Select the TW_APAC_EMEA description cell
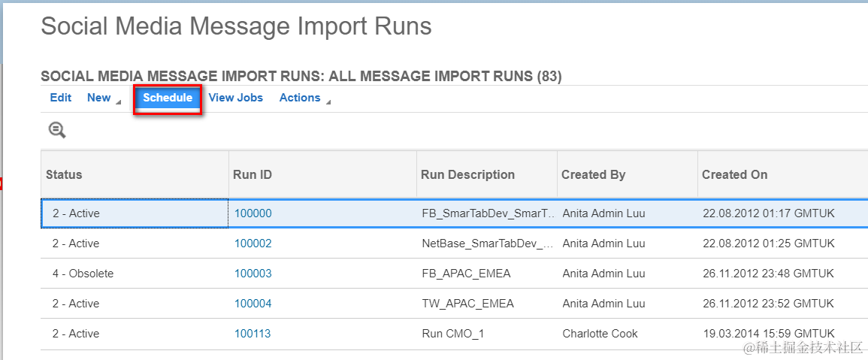Image resolution: width=868 pixels, height=360 pixels. click(x=467, y=304)
